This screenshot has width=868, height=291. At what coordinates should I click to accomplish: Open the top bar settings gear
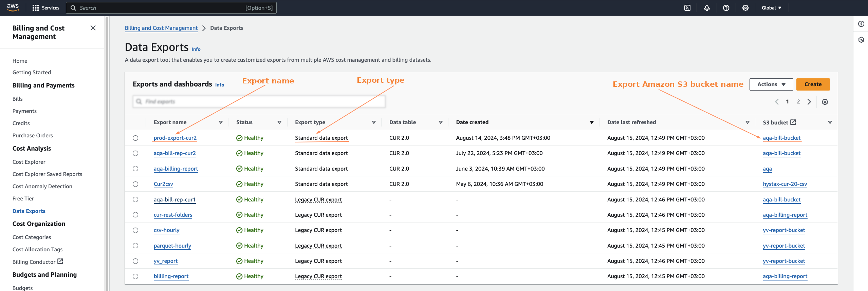[745, 8]
